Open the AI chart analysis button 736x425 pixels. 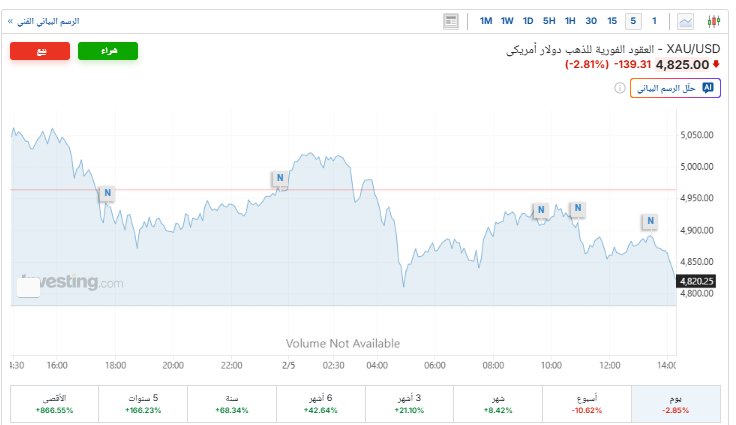pyautogui.click(x=675, y=88)
